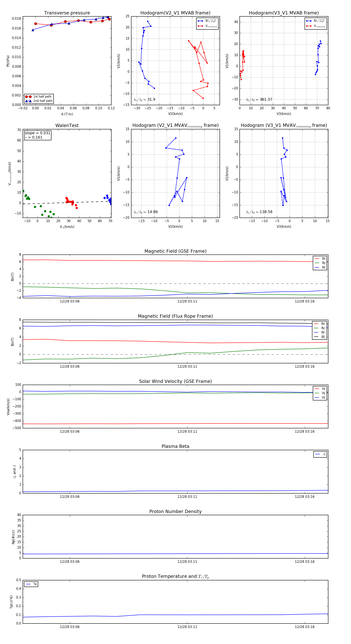Viewport: 351px width, 644px height.
Task: Click "V2(km/s)" x-axis label of V2_V1 MVAB hodogram
Action: (175, 114)
